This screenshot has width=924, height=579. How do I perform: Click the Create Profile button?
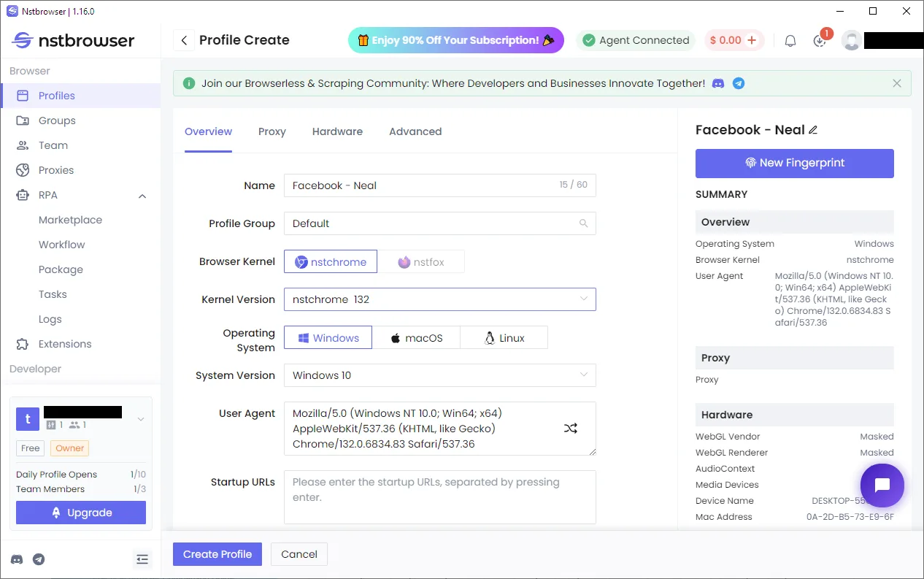pos(217,554)
